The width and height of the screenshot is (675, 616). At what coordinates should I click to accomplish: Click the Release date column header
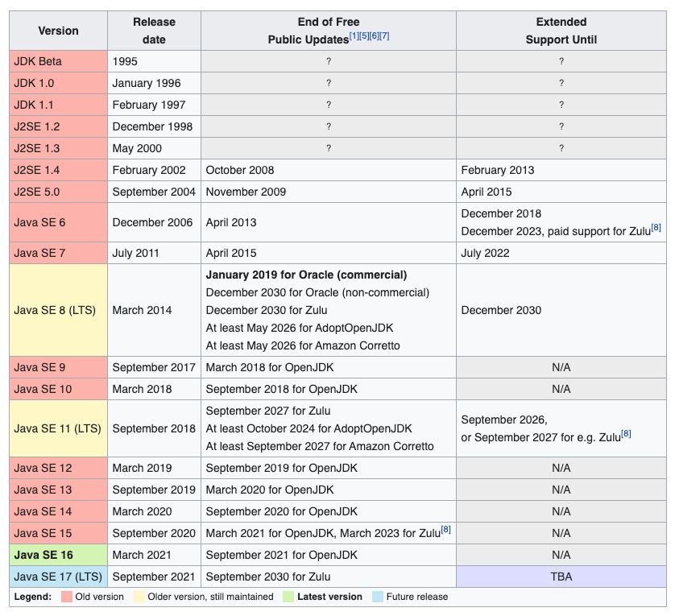[154, 31]
